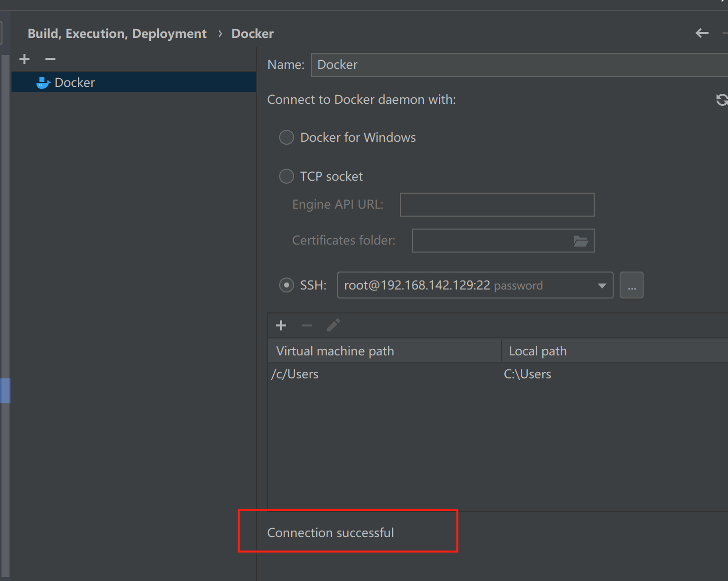This screenshot has height=581, width=728.
Task: Click the back navigation arrow
Action: click(x=702, y=33)
